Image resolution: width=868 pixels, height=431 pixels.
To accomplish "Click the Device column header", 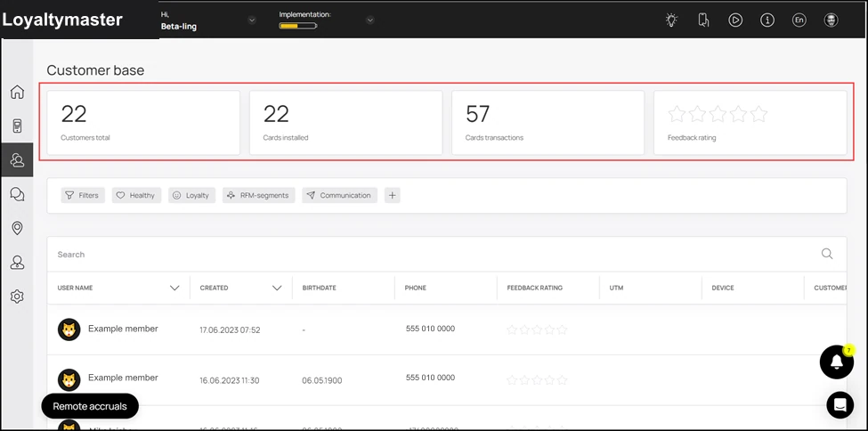I will coord(723,288).
